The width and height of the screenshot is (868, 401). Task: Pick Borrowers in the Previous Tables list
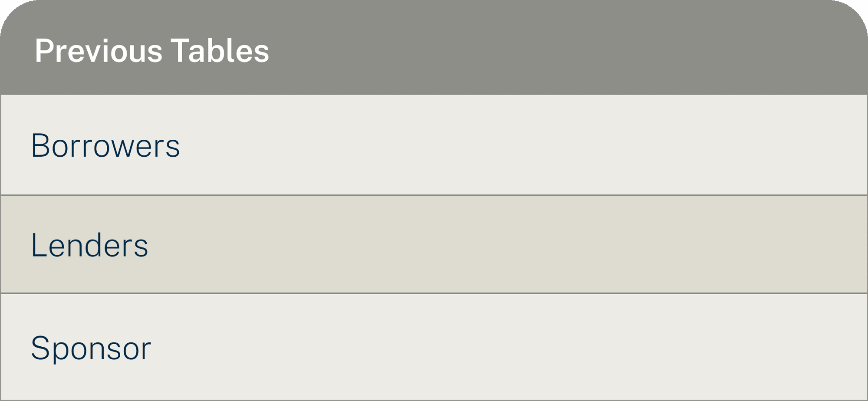pos(105,145)
